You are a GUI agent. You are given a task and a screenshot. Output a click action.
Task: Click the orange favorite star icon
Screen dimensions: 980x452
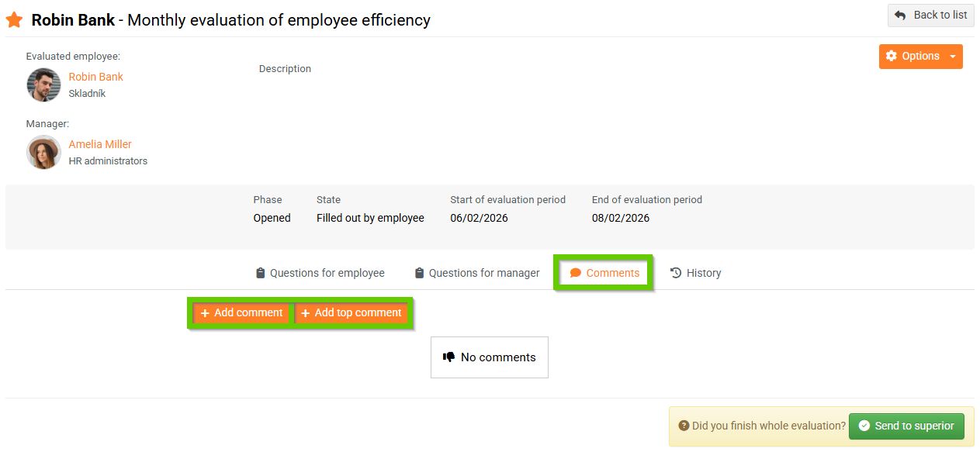[x=14, y=20]
